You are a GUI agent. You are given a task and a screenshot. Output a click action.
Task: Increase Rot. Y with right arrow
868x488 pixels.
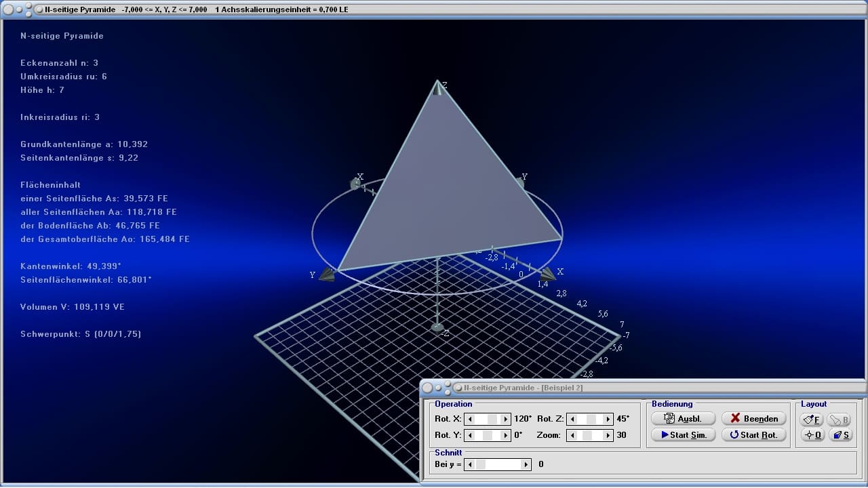point(505,435)
